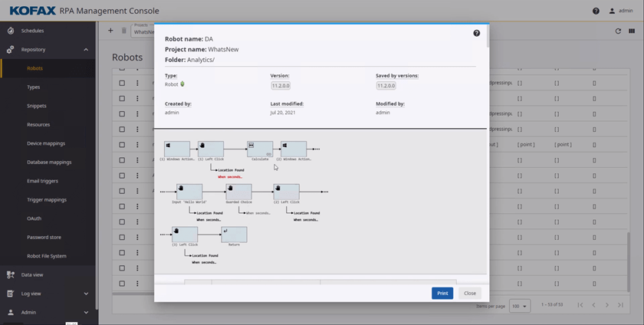The width and height of the screenshot is (644, 325).
Task: Open the Items per page dropdown
Action: point(520,305)
